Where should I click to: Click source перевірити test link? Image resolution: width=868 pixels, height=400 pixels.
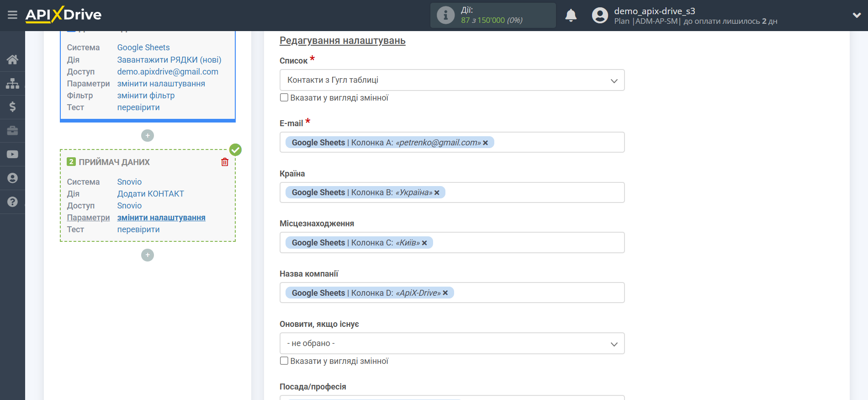click(x=138, y=107)
